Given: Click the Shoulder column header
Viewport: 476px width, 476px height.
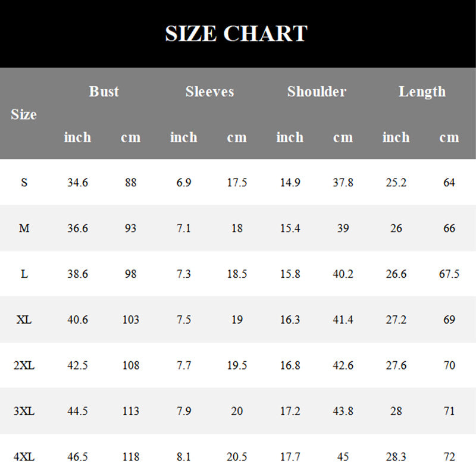Looking at the screenshot, I should pyautogui.click(x=317, y=92).
